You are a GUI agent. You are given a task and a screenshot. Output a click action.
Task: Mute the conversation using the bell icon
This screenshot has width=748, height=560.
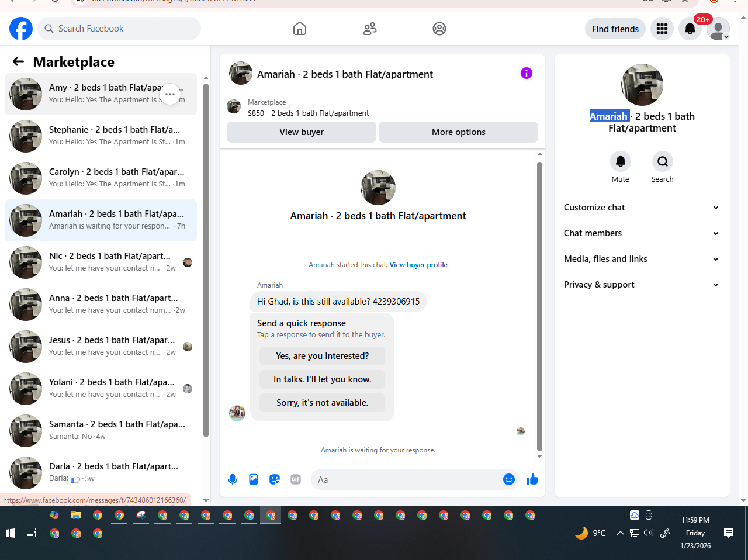[621, 161]
